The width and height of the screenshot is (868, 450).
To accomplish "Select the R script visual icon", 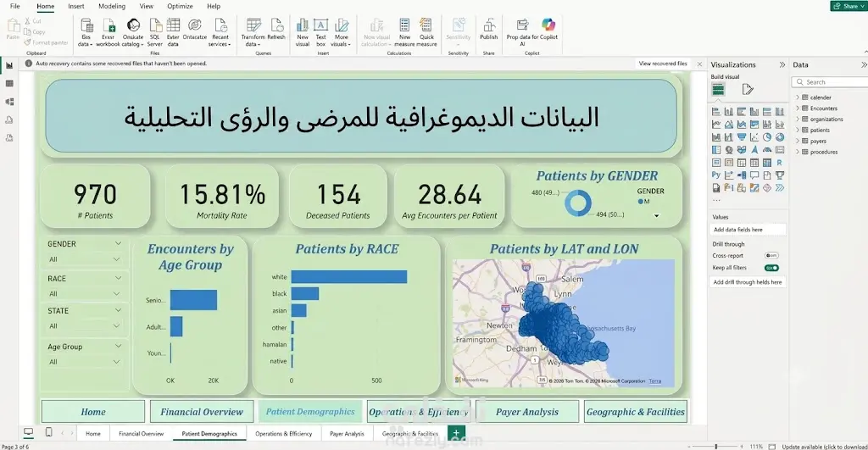I will click(x=780, y=163).
